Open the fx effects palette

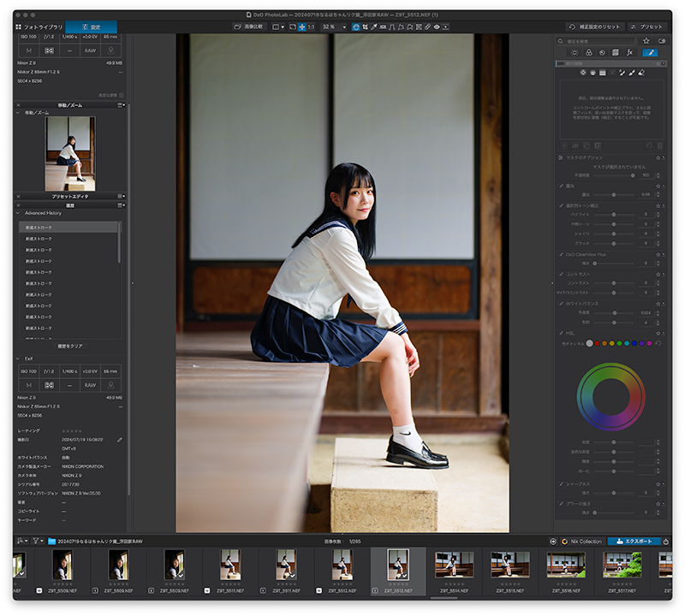630,52
